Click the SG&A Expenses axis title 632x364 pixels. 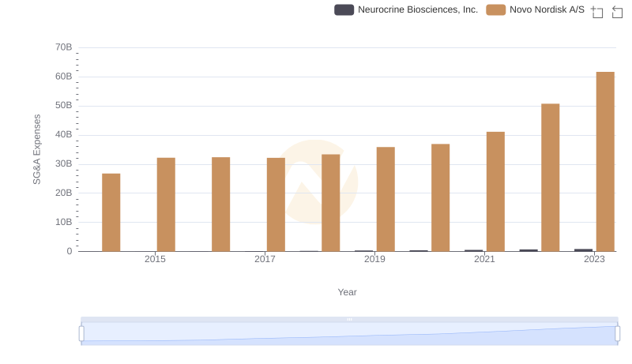pyautogui.click(x=36, y=149)
